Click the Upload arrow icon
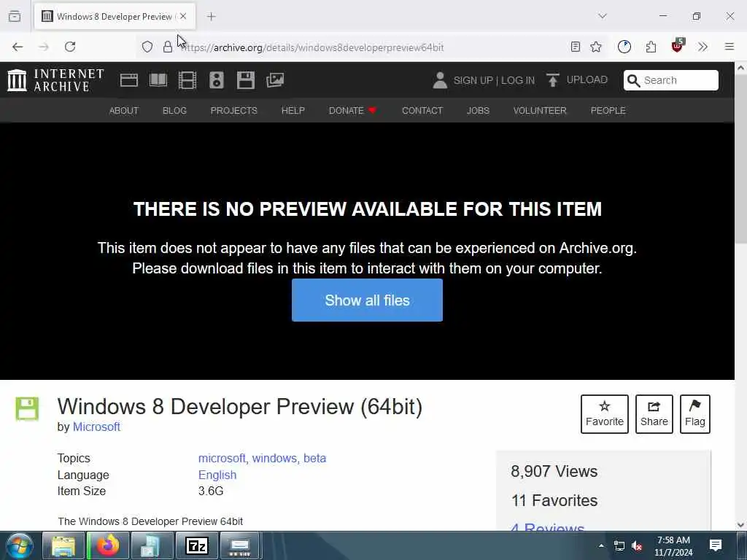The height and width of the screenshot is (560, 747). coord(553,80)
